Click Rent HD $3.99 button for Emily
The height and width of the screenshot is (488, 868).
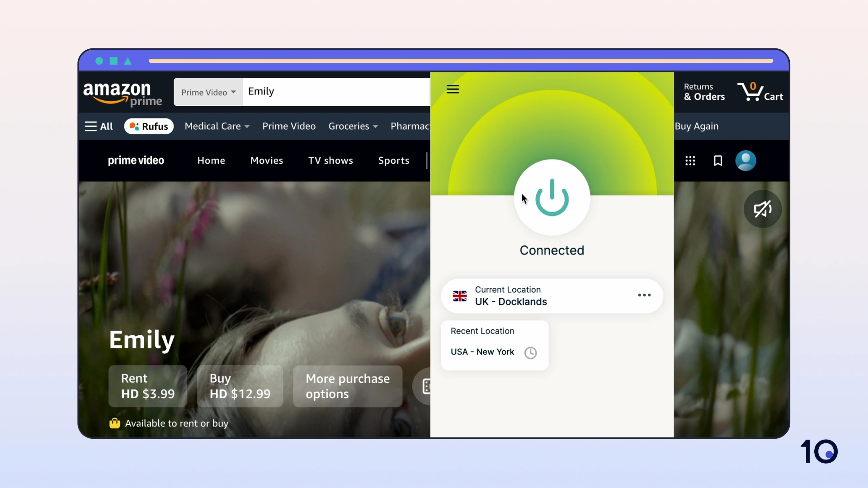(148, 385)
